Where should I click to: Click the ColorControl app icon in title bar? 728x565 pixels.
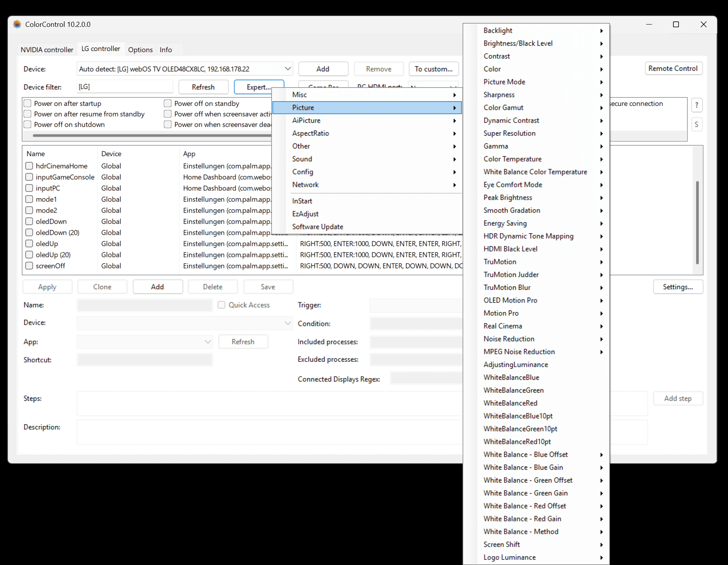[x=17, y=24]
